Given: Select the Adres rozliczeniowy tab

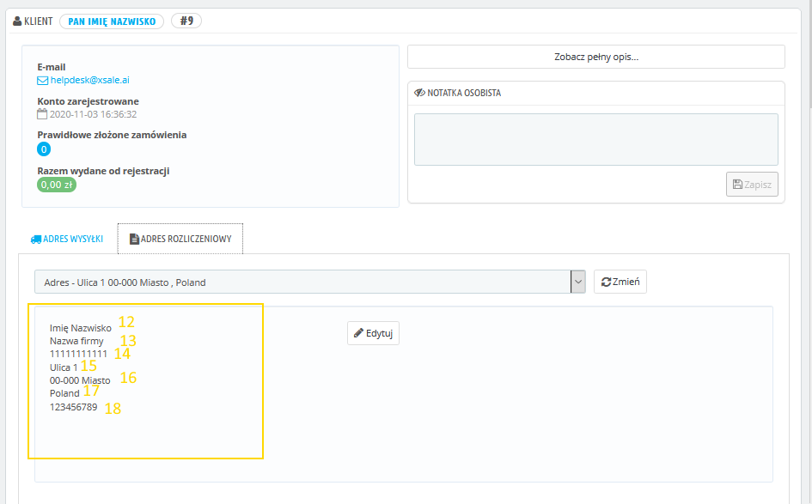Looking at the screenshot, I should point(180,239).
